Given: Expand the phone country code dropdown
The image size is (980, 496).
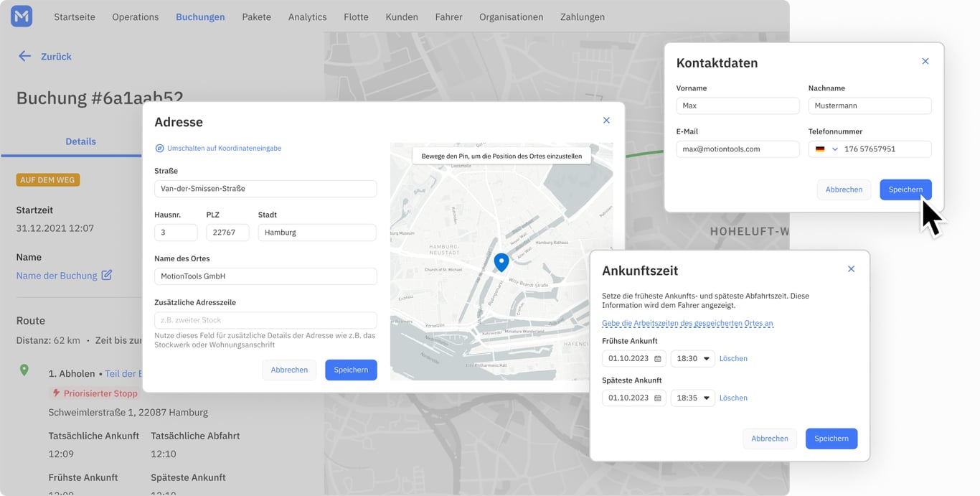Looking at the screenshot, I should (x=835, y=149).
